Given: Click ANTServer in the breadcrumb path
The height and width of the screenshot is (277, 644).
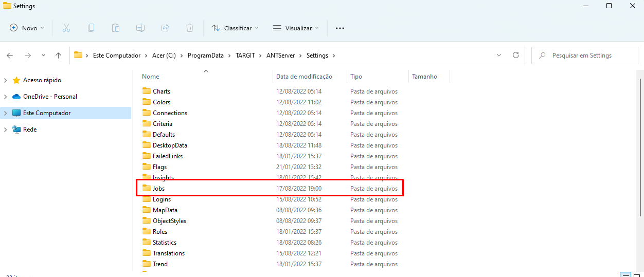Looking at the screenshot, I should pos(280,56).
